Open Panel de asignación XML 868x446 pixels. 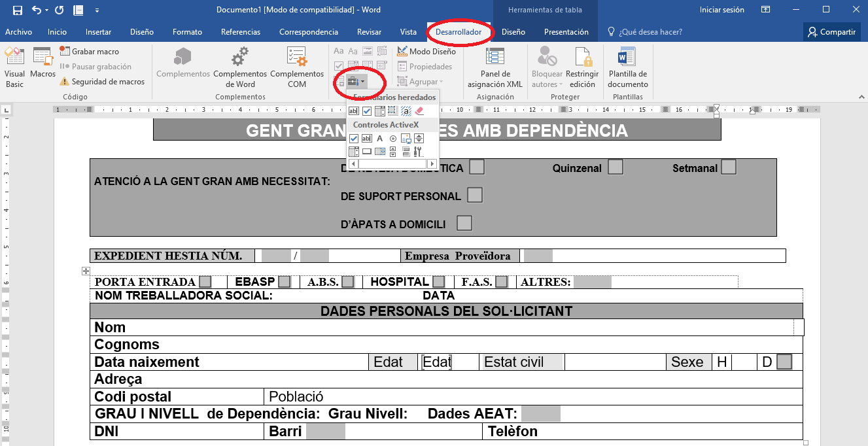(495, 67)
